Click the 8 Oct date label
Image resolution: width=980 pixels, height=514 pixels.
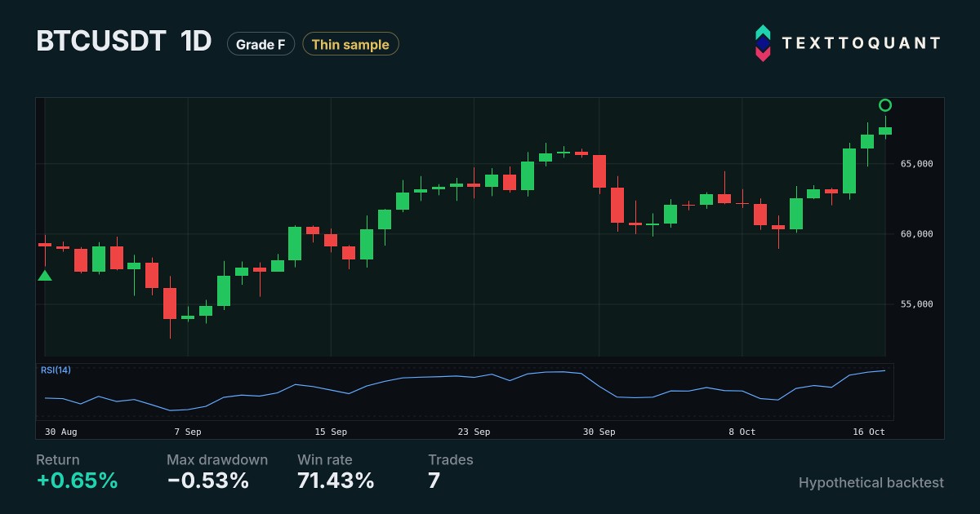point(742,432)
